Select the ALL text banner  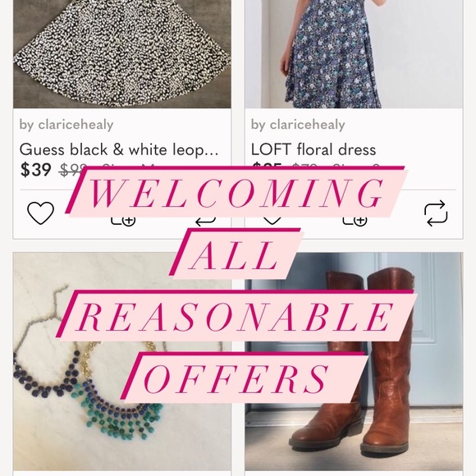pyautogui.click(x=236, y=254)
